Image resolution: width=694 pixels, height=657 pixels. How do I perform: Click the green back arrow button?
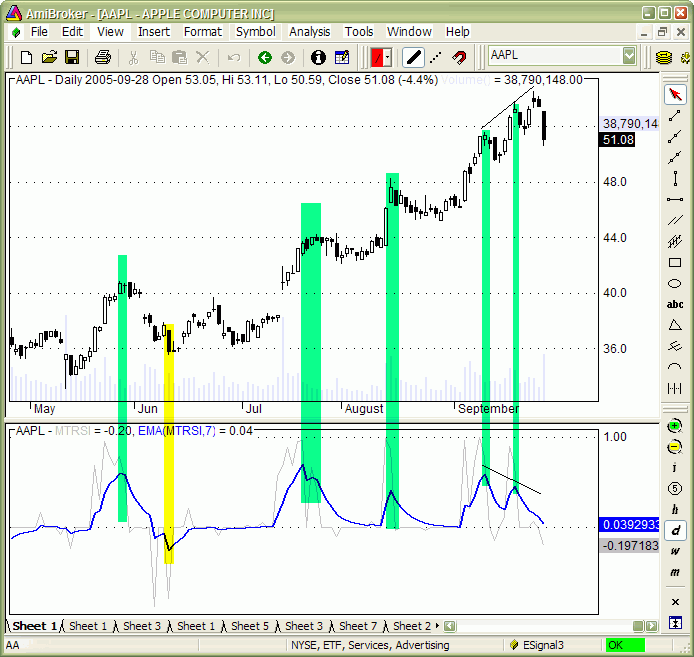click(x=265, y=58)
